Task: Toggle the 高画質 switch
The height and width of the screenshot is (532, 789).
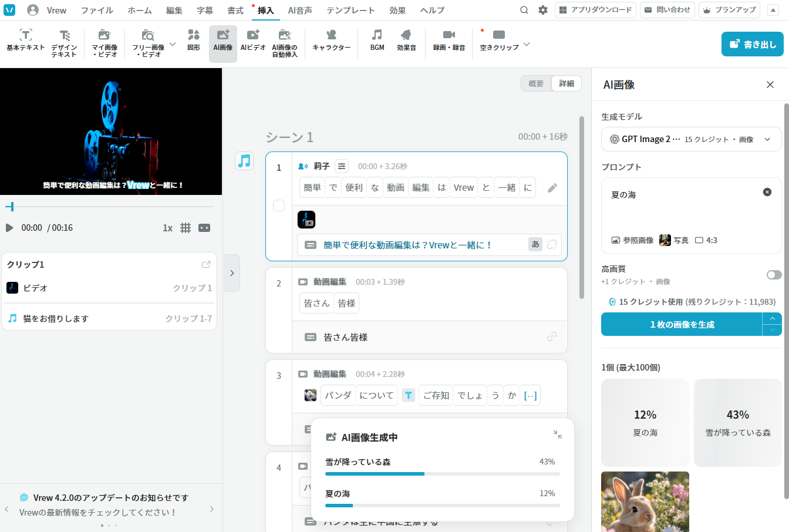Action: click(774, 275)
